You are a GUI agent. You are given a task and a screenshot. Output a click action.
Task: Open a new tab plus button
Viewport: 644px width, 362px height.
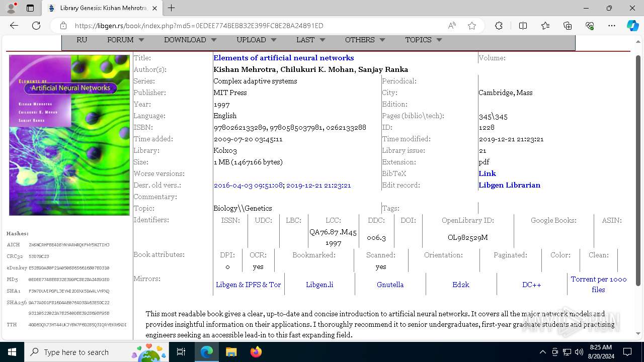pyautogui.click(x=172, y=8)
